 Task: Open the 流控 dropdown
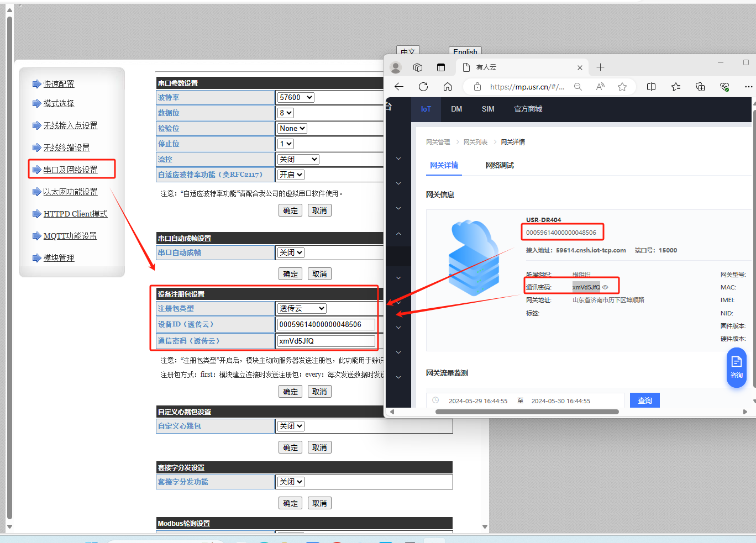pos(298,159)
